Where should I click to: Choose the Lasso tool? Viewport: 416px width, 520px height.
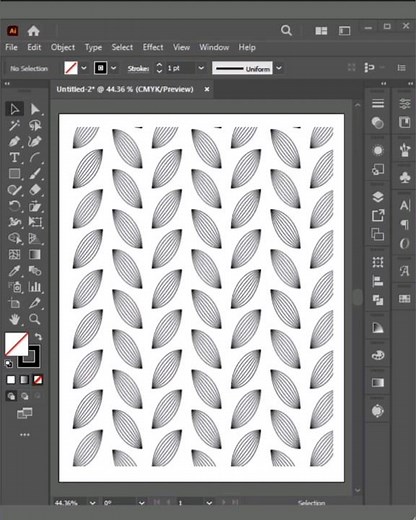coord(35,125)
